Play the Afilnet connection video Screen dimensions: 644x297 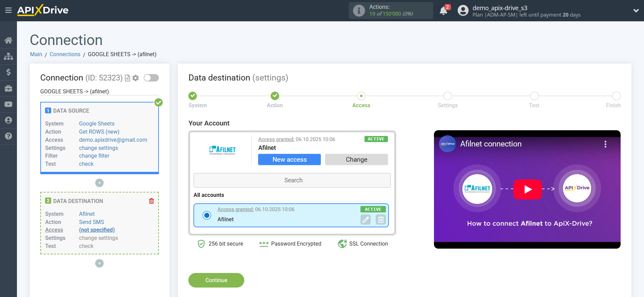(x=527, y=189)
